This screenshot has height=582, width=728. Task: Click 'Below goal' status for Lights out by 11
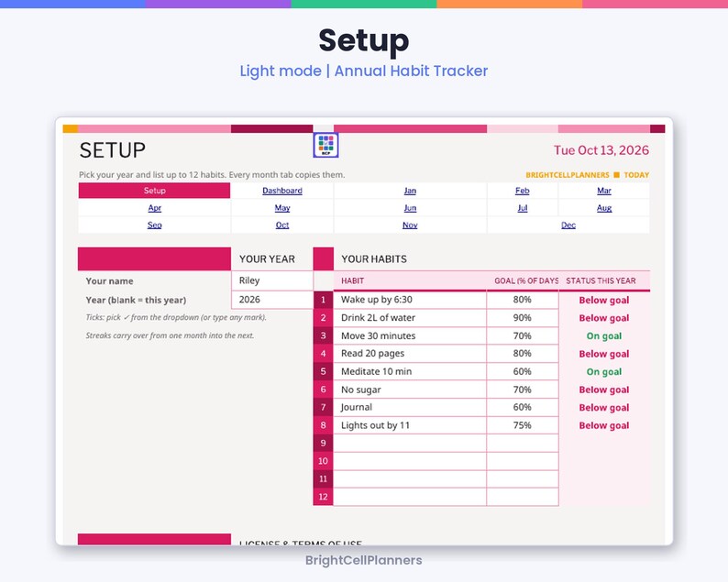click(x=604, y=425)
